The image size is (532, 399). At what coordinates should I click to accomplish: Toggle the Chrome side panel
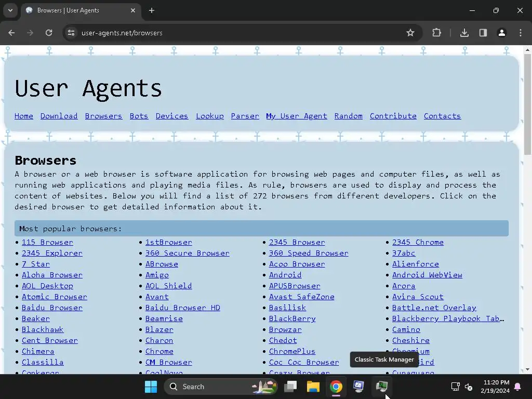click(483, 33)
